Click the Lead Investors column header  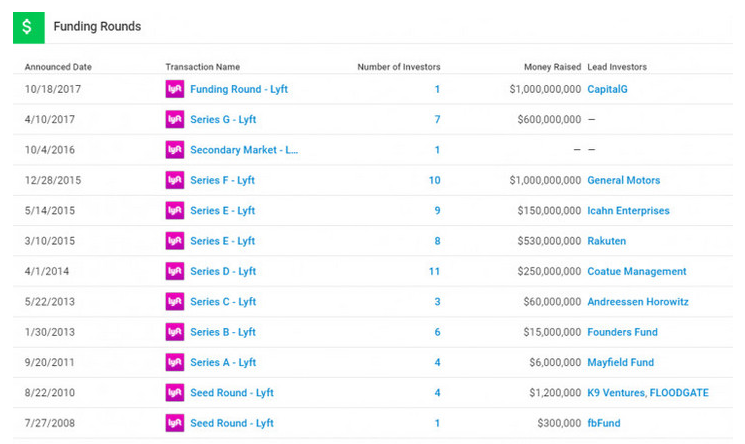click(617, 67)
